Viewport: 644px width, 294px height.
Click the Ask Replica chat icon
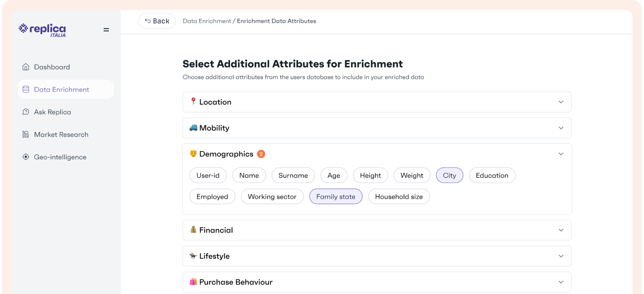click(26, 112)
